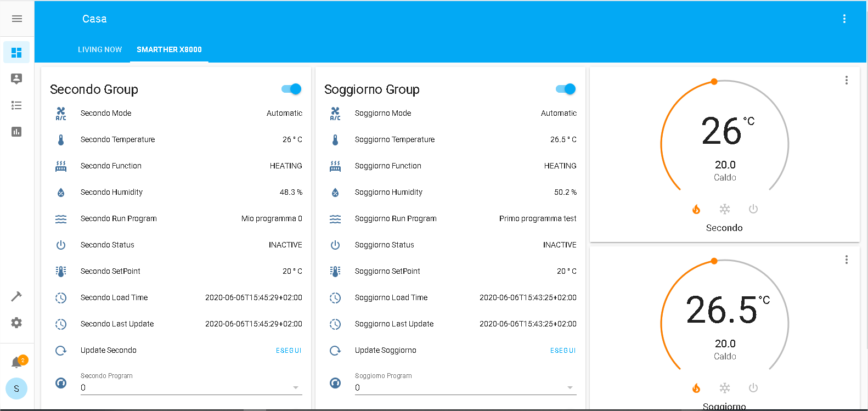Click Secondo SetPoint value 20 °C
This screenshot has width=868, height=411.
click(292, 271)
